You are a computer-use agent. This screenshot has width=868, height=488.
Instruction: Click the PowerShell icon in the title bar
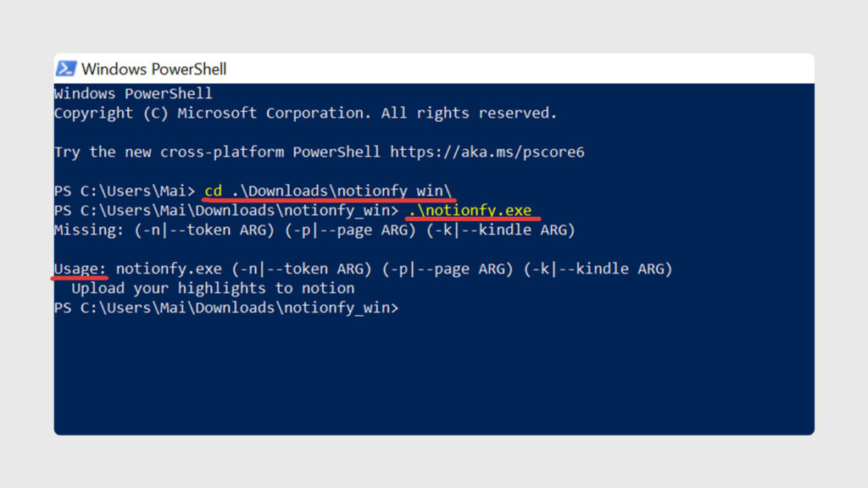(x=66, y=69)
